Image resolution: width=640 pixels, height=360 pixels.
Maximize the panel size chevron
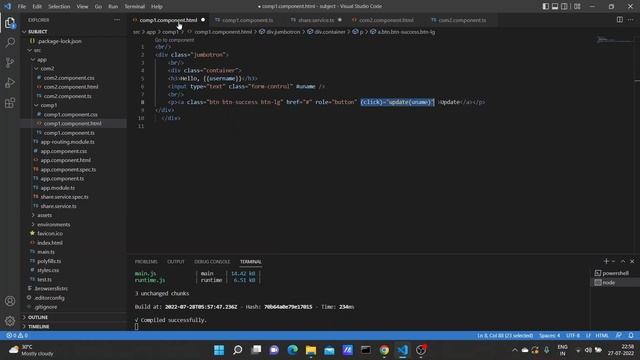pyautogui.click(x=623, y=261)
